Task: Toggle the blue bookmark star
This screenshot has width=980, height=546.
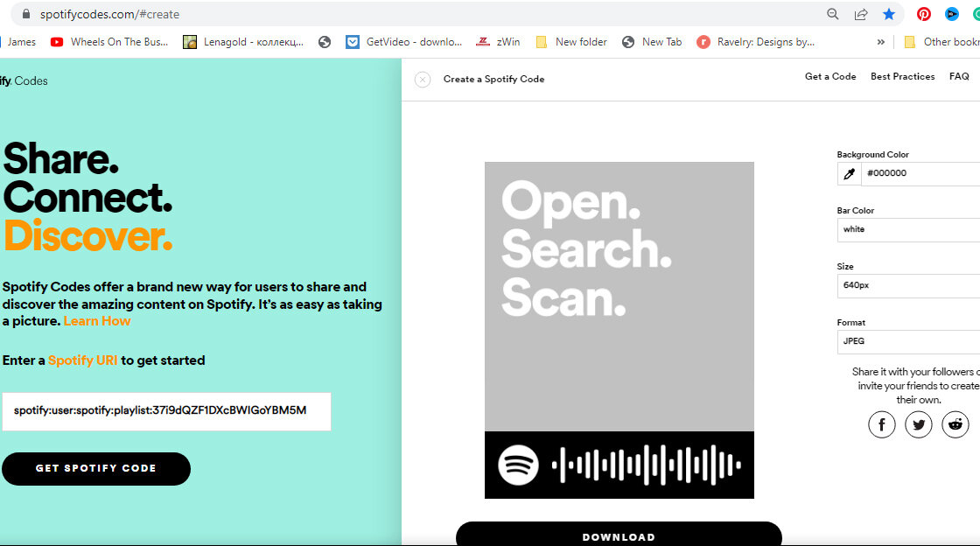Action: tap(889, 14)
